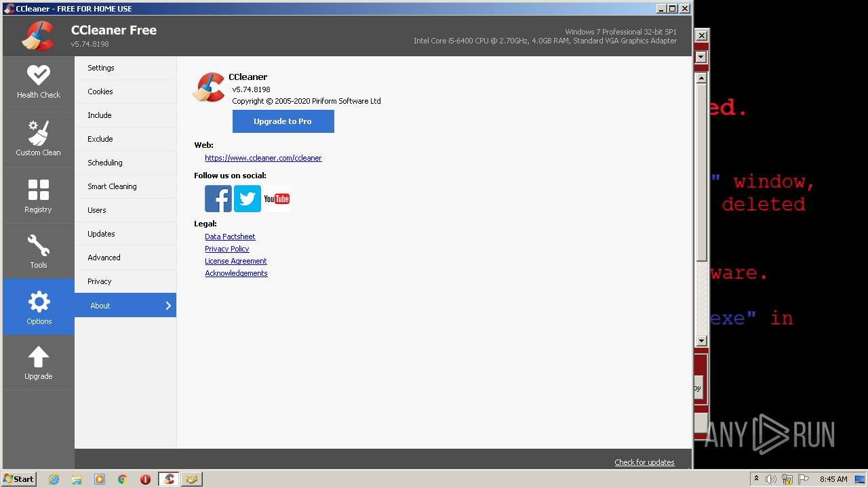This screenshot has width=868, height=488.
Task: Click the CCleaner logo in the header
Action: click(x=38, y=36)
